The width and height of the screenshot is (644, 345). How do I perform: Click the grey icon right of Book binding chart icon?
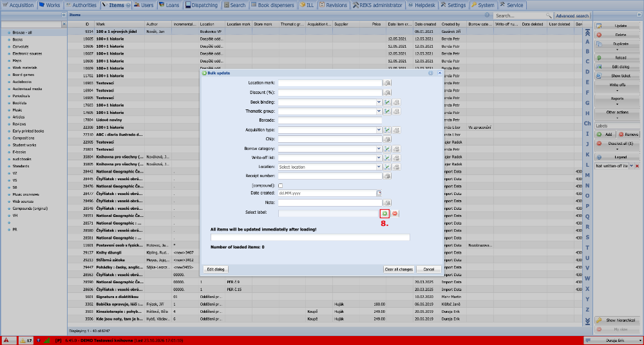(x=396, y=102)
